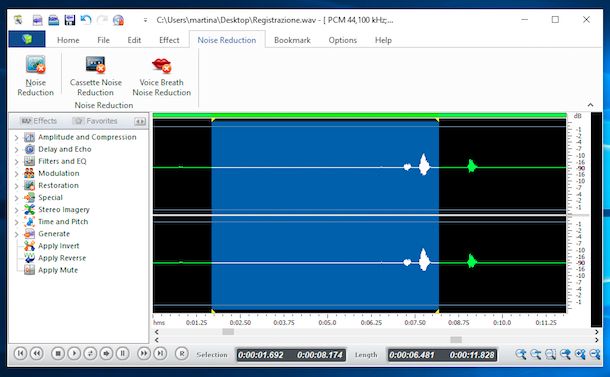Expand Amplitude and Compression category

tap(16, 137)
